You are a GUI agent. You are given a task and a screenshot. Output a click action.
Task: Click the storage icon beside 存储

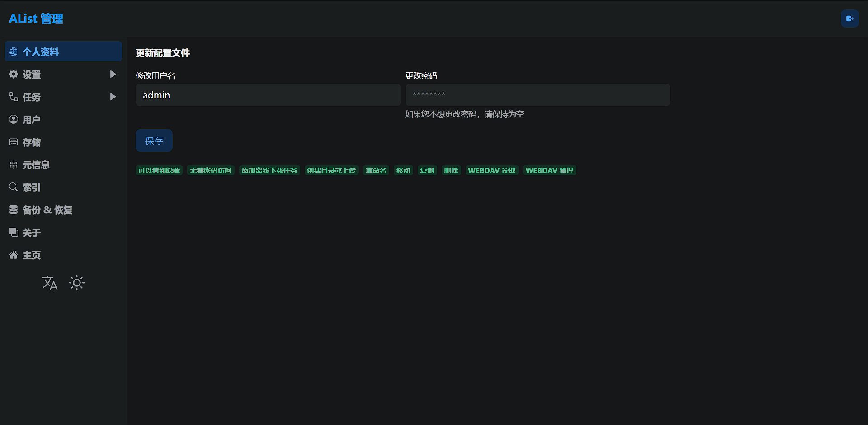14,142
